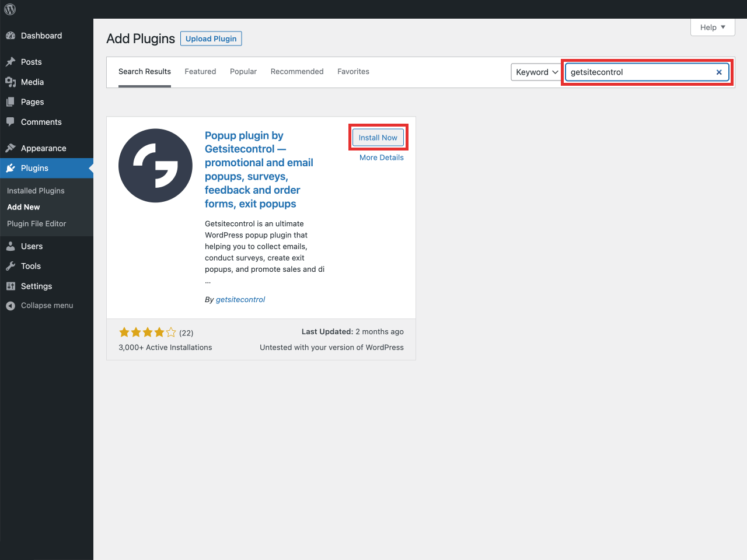Collapse the admin sidebar menu

[x=40, y=306]
